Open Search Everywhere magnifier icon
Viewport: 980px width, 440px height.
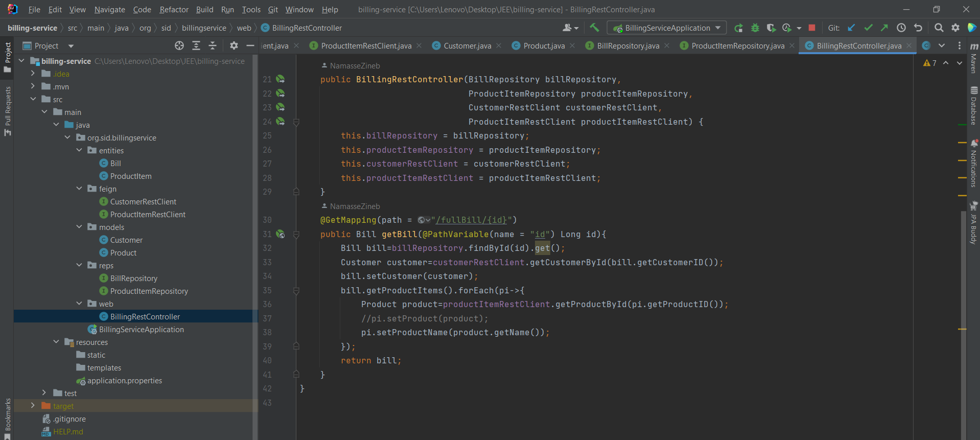[x=939, y=28]
